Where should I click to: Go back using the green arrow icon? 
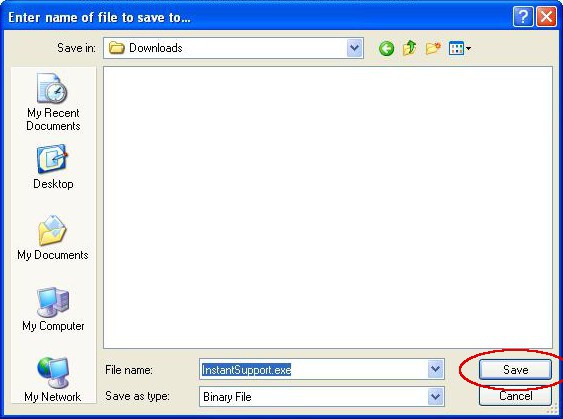point(386,48)
